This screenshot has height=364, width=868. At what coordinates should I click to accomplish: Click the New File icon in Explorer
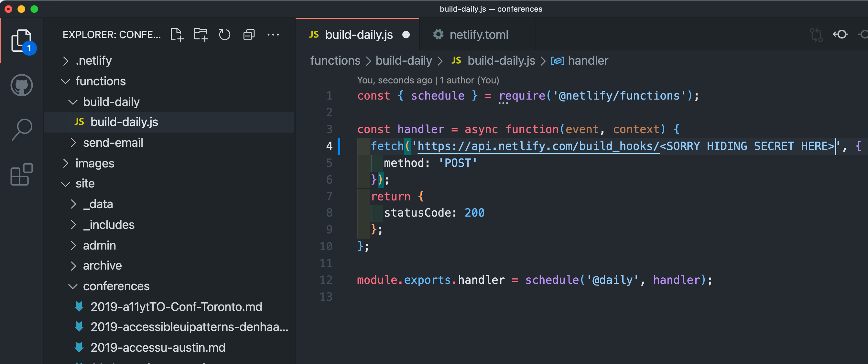177,35
